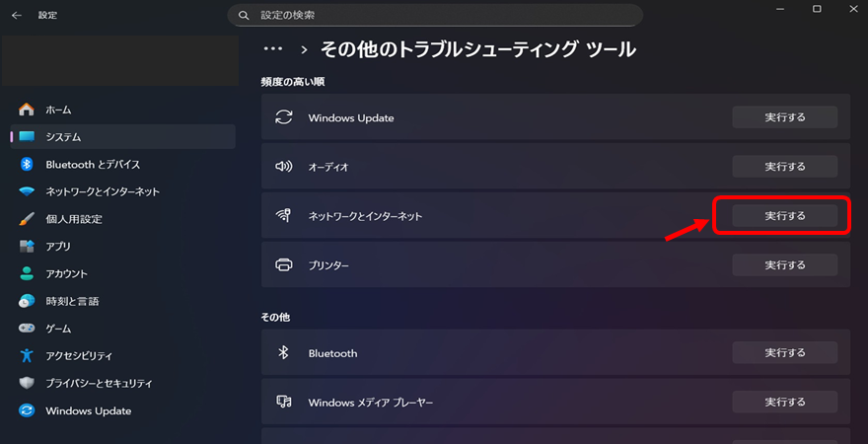
Task: Click the アカウント person icon
Action: click(x=28, y=273)
